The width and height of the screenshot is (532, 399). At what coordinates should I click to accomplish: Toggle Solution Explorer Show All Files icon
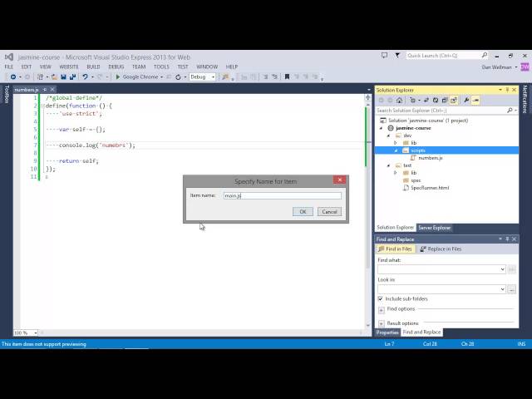[x=454, y=100]
